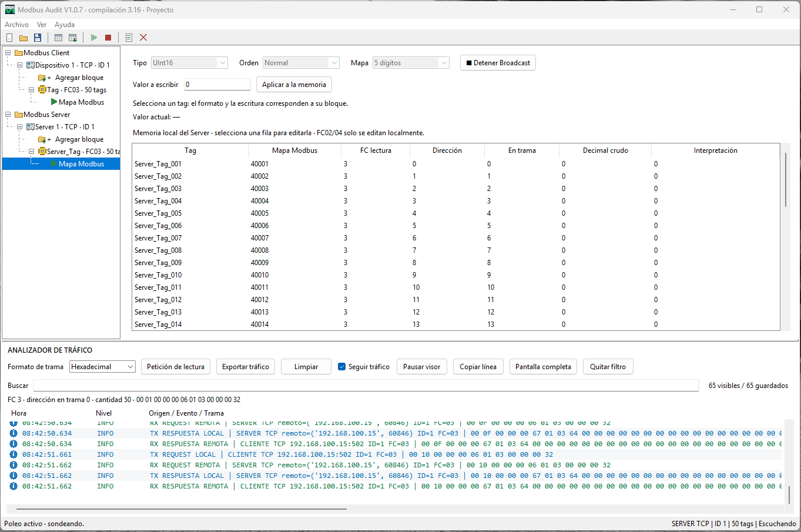
Task: Click the Modbus Server folder icon
Action: [19, 115]
